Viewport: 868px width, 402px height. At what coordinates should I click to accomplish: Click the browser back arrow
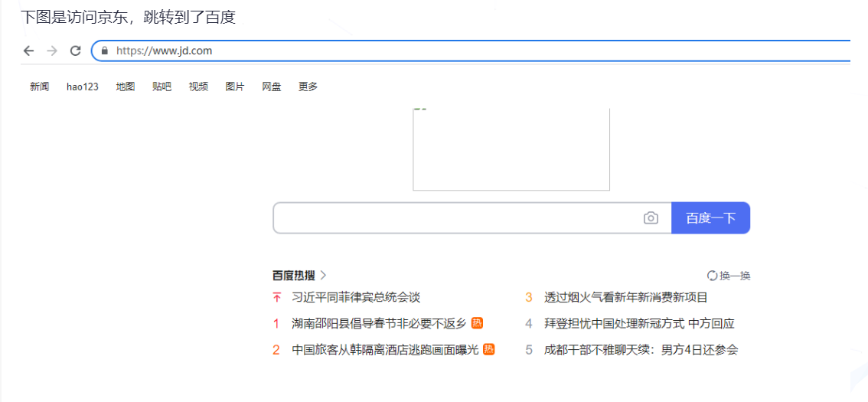[x=29, y=51]
